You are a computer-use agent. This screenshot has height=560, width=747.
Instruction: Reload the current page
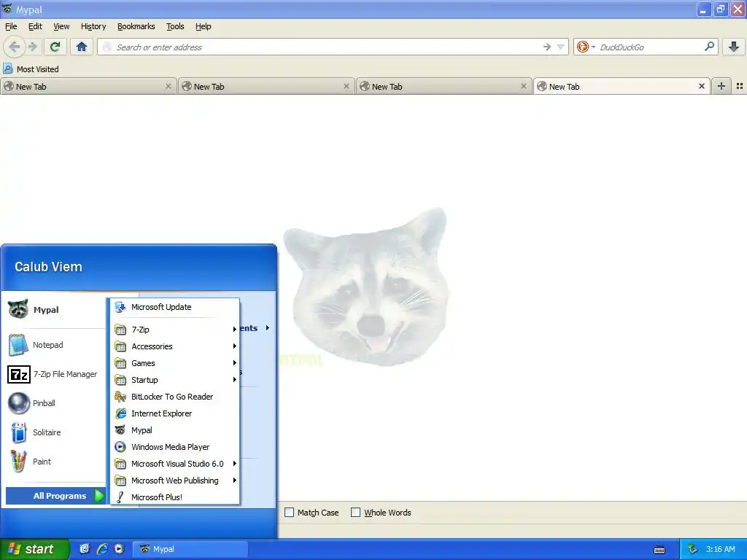pyautogui.click(x=55, y=47)
